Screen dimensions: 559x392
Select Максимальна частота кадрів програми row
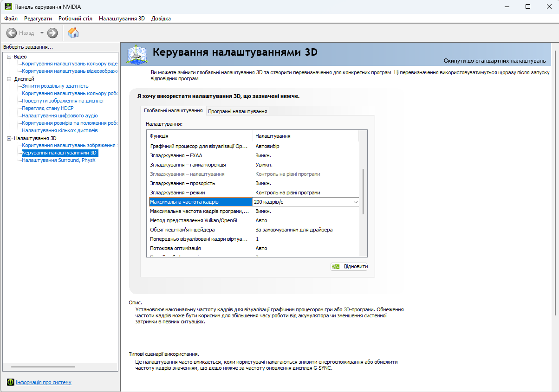[254, 211]
